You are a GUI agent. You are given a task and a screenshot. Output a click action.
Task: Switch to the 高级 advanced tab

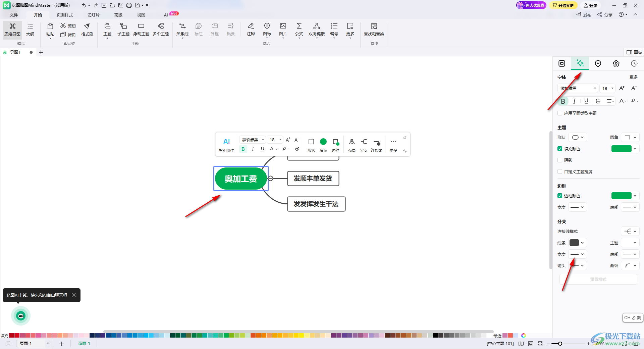pyautogui.click(x=118, y=15)
